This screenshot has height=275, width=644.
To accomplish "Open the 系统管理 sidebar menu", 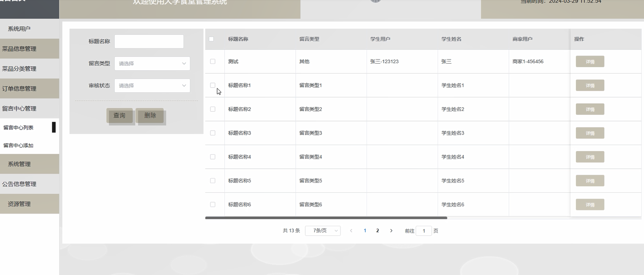I will pos(29,164).
